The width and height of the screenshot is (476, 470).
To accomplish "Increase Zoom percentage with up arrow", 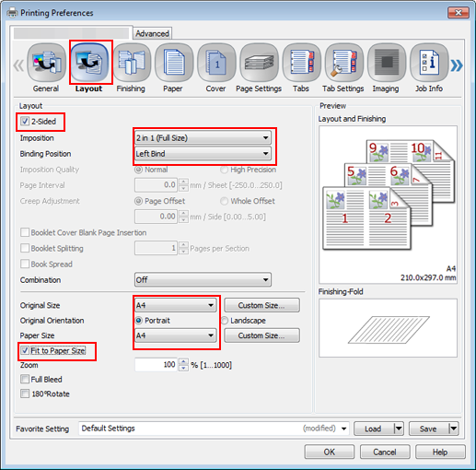I will pyautogui.click(x=183, y=361).
